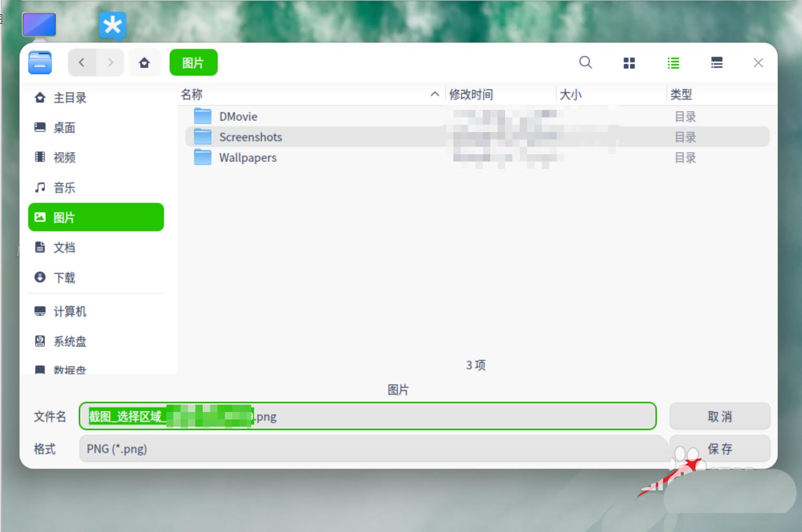
Task: Click the home icon in the path bar
Action: pyautogui.click(x=144, y=63)
